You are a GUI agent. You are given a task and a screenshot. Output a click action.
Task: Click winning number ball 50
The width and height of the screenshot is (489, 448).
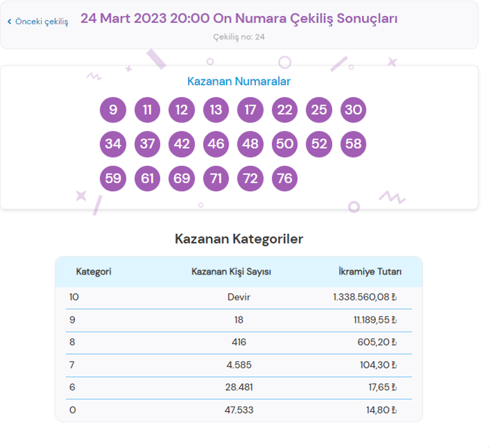pos(285,144)
